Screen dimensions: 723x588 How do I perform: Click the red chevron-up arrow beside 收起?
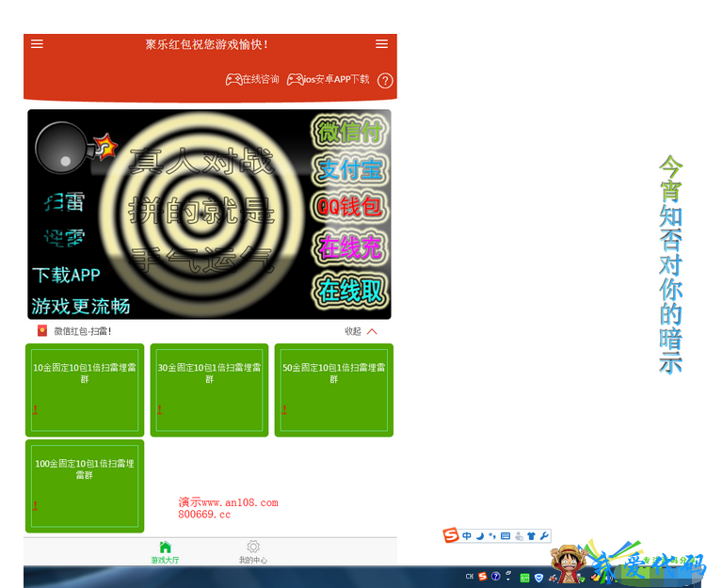coord(372,331)
